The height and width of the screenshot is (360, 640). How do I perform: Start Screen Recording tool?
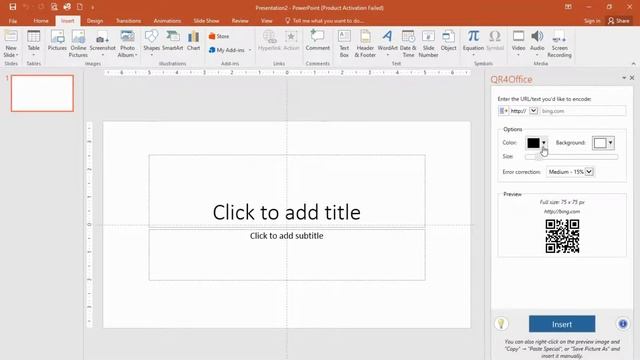pyautogui.click(x=559, y=44)
